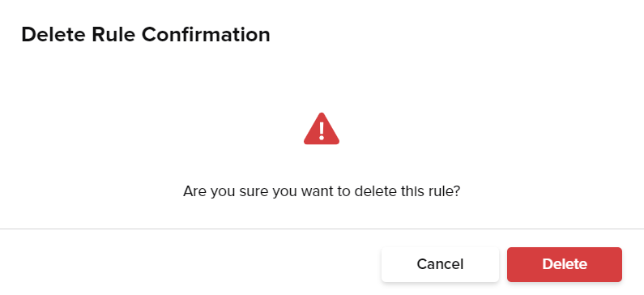Click the Delete button

565,264
